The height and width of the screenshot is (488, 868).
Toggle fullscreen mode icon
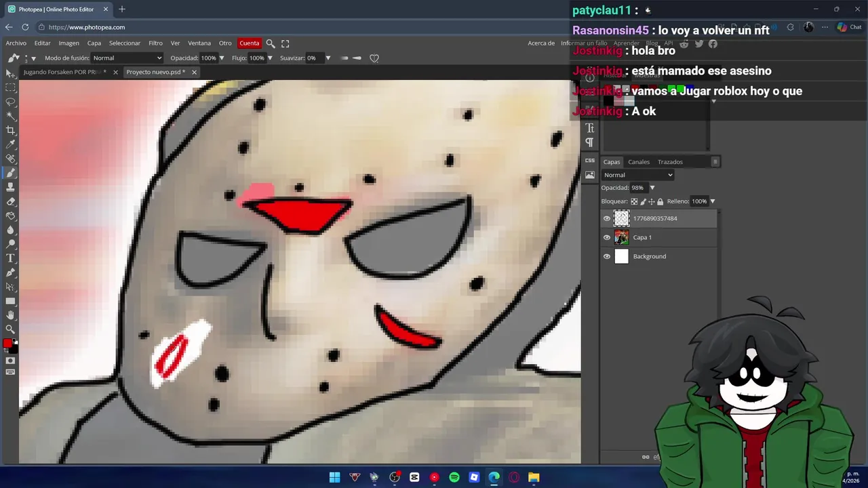click(x=285, y=43)
